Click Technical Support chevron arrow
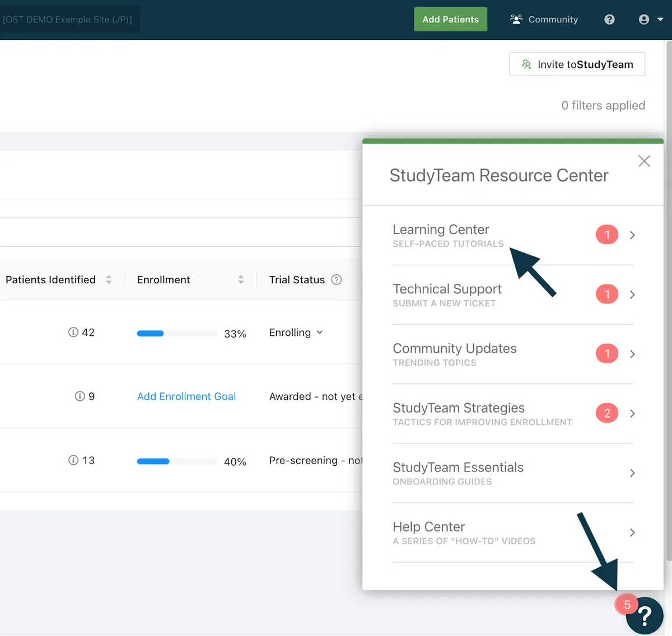This screenshot has width=672, height=636. [x=632, y=294]
